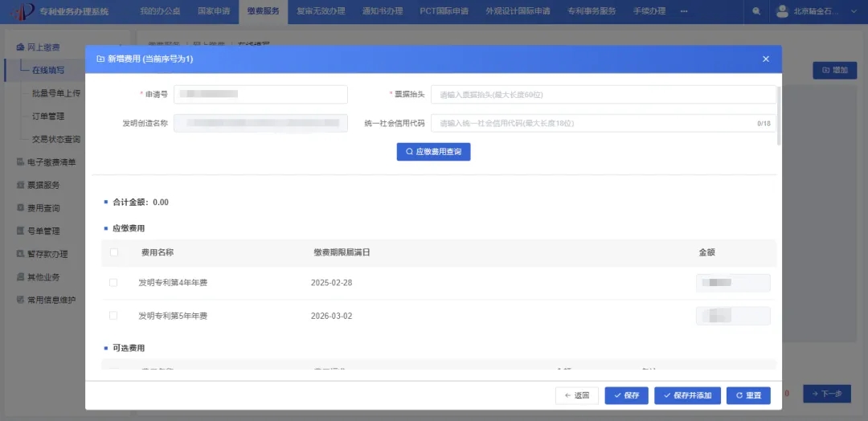Check the 发明专利第4年年费 checkbox
Viewport: 868px width, 421px height.
(x=113, y=283)
